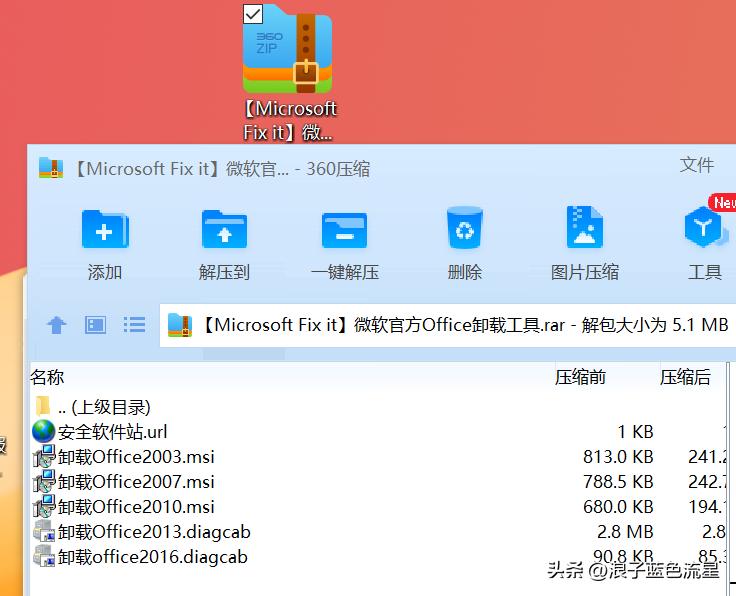This screenshot has height=596, width=736.
Task: Click the globe icon of 安全软件站.url
Action: pos(44,432)
